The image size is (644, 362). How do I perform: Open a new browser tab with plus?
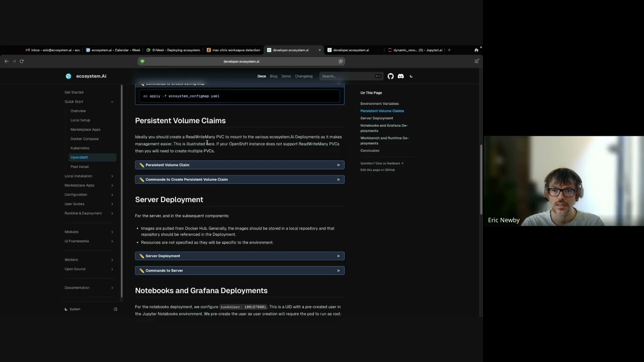449,50
